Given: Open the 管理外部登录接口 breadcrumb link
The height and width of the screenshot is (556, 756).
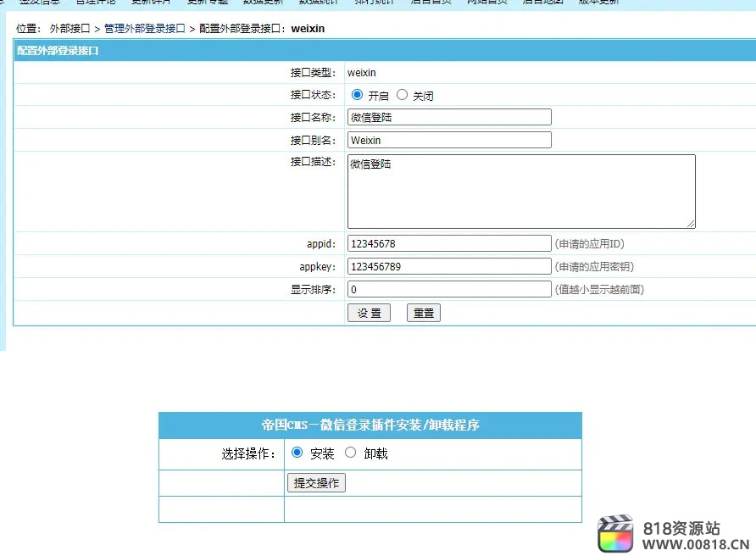Looking at the screenshot, I should click(x=145, y=29).
